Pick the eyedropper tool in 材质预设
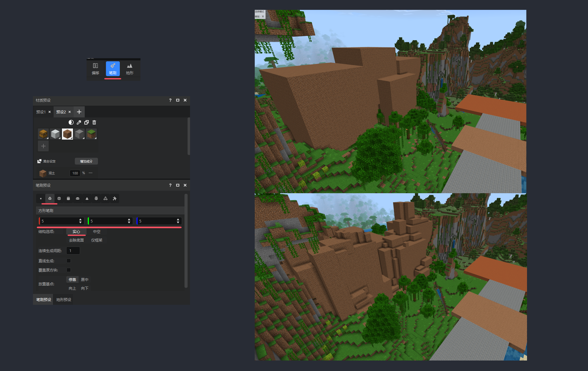Image resolution: width=588 pixels, height=371 pixels. click(79, 122)
